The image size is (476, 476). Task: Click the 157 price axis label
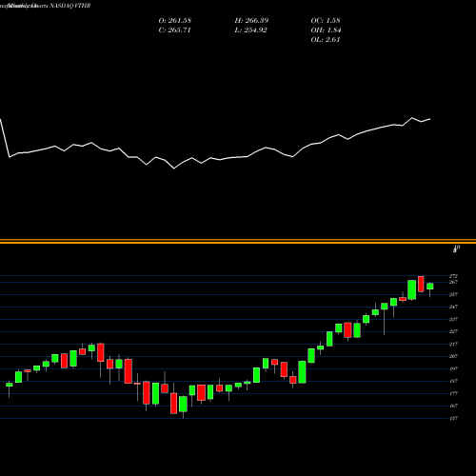click(453, 419)
